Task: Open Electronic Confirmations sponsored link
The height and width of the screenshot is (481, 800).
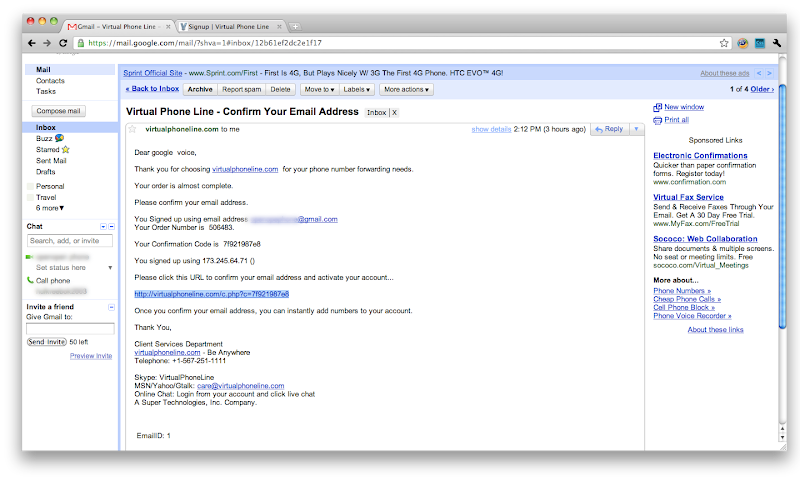Action: click(x=700, y=156)
